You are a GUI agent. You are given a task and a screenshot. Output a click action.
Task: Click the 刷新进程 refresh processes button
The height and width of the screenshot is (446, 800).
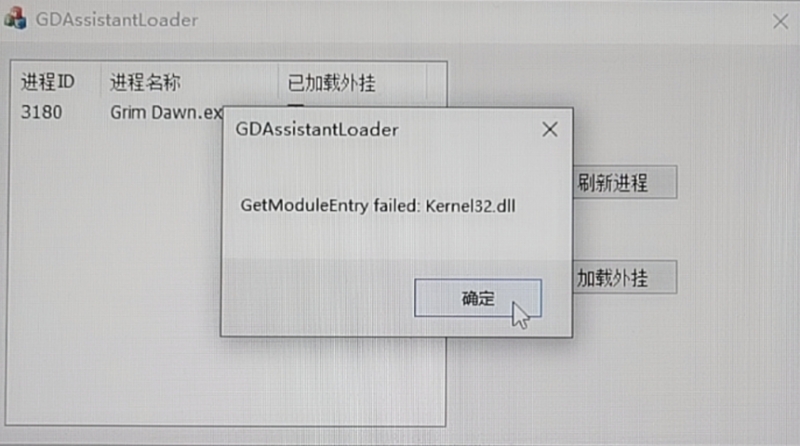pyautogui.click(x=625, y=182)
